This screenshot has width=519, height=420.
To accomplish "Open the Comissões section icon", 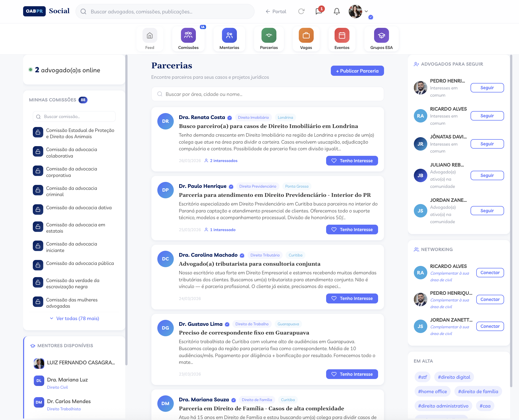I will pos(188,36).
